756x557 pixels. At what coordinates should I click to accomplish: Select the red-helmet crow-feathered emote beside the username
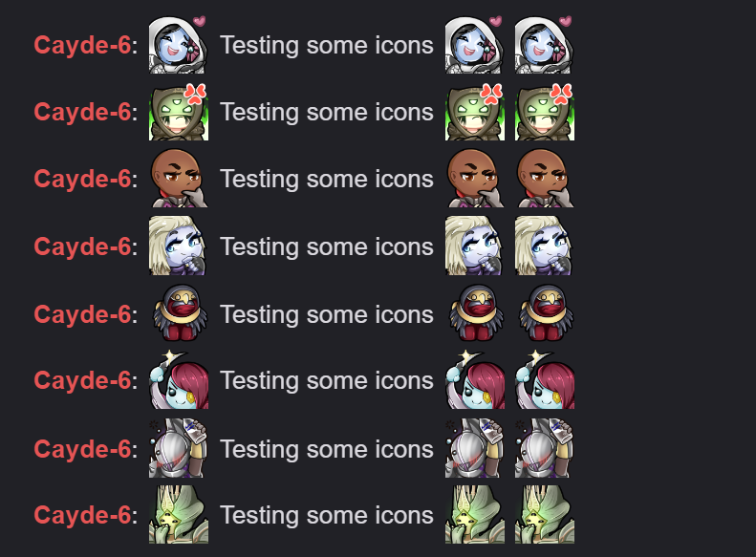pyautogui.click(x=181, y=313)
